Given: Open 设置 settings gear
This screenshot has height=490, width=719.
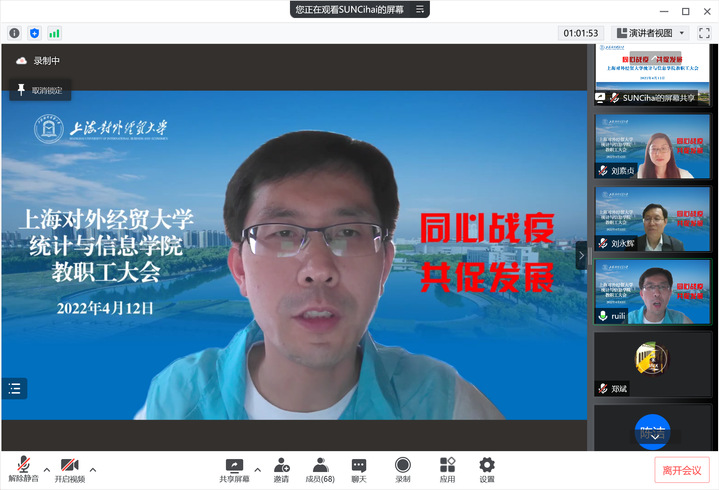Looking at the screenshot, I should 486,469.
